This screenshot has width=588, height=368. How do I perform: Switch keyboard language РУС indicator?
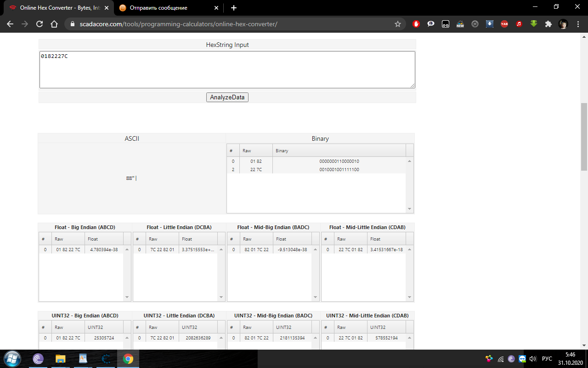point(547,359)
